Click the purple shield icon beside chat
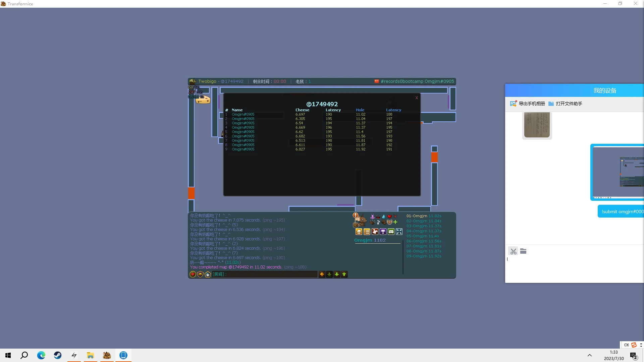The height and width of the screenshot is (362, 644). (200, 274)
